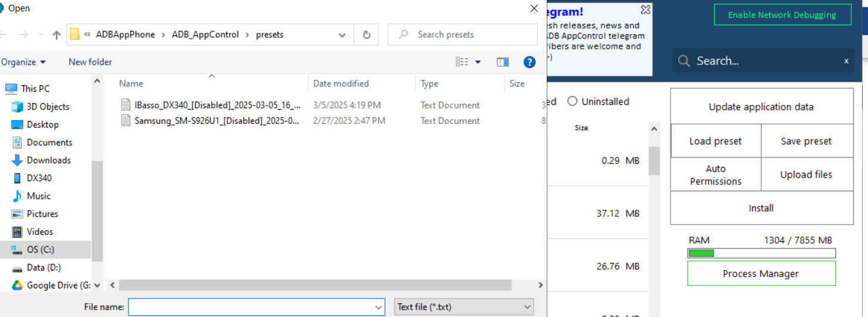Toggle the preview pane icon
This screenshot has height=317, width=868.
click(x=503, y=62)
